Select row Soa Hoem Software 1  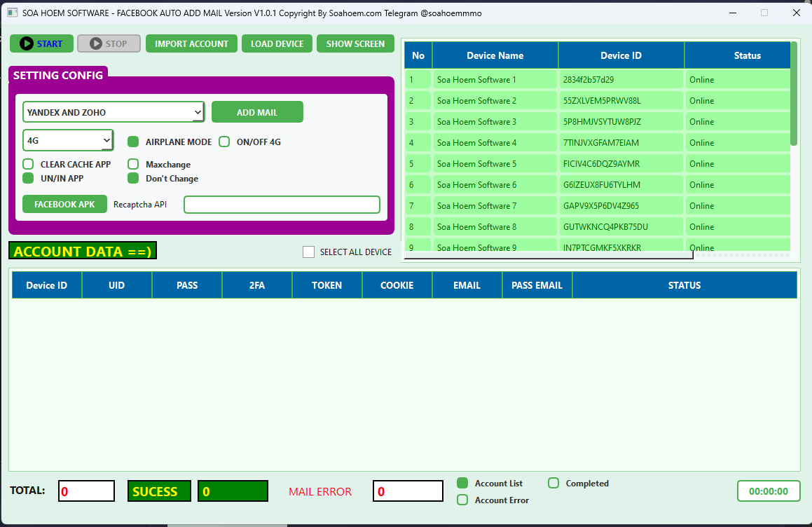click(598, 79)
